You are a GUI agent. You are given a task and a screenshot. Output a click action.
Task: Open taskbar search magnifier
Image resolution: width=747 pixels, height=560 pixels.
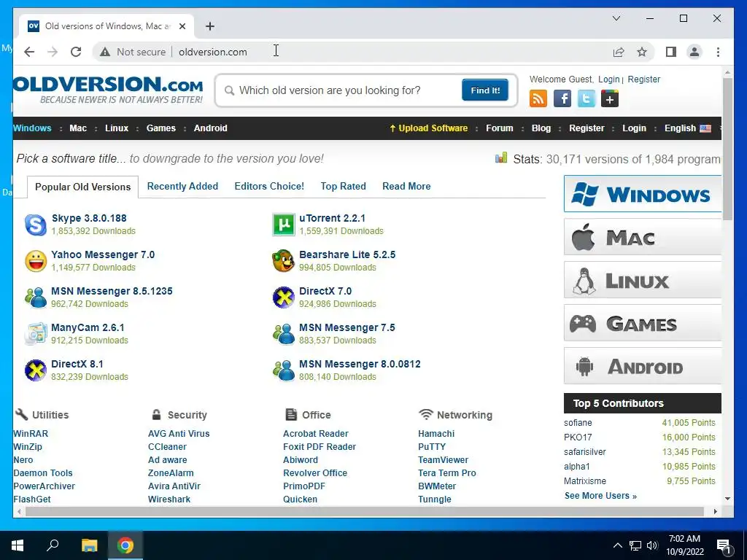click(x=53, y=545)
